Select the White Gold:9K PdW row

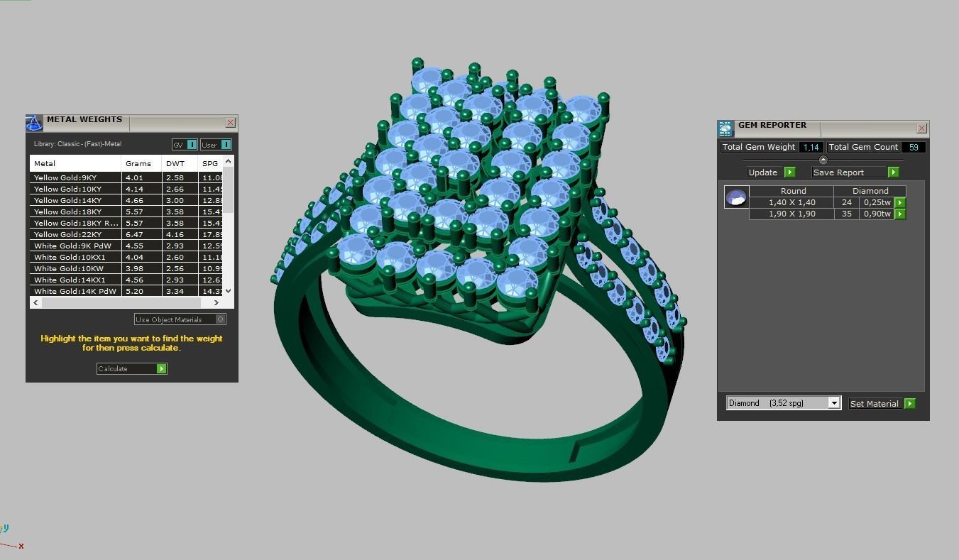click(x=127, y=246)
